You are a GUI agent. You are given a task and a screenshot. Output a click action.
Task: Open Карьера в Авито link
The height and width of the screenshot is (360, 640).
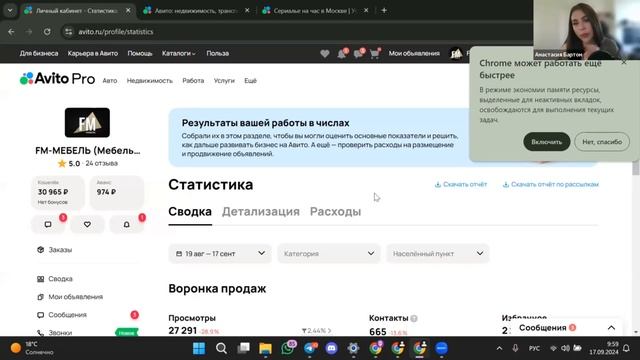(x=93, y=53)
